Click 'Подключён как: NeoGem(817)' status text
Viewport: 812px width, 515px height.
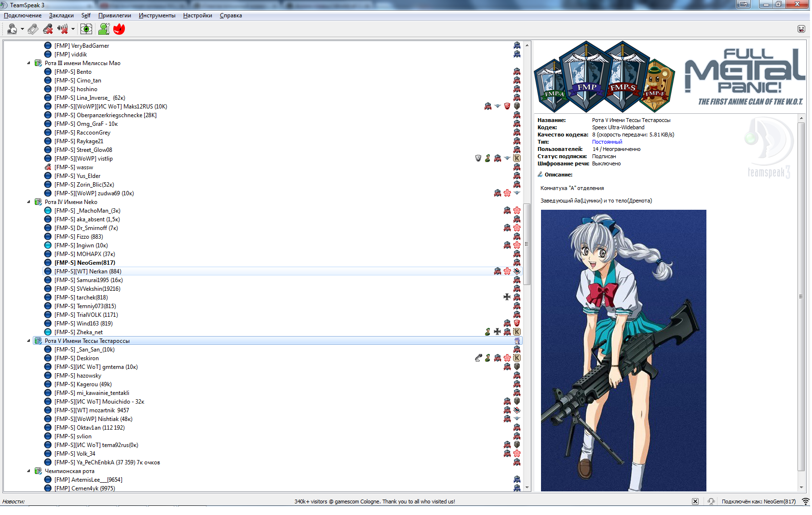tap(758, 501)
